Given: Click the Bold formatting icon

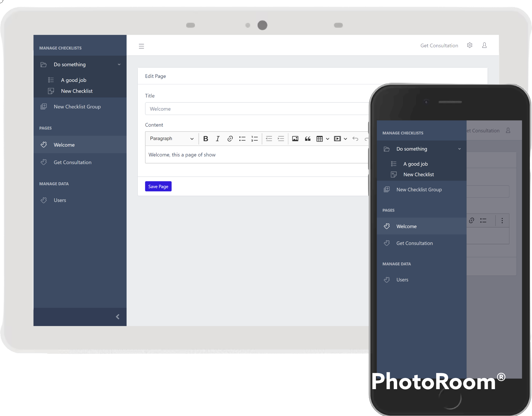Looking at the screenshot, I should pos(206,138).
